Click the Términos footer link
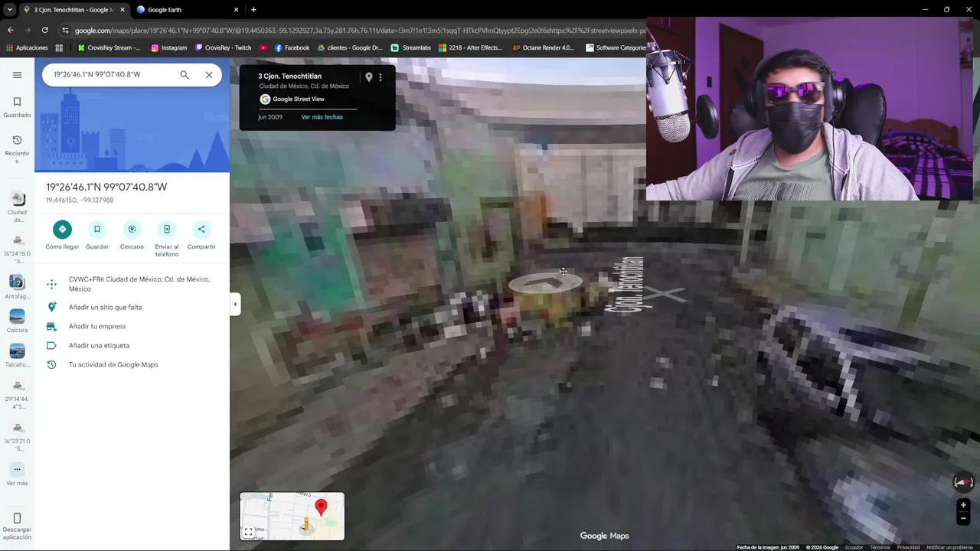Screen dimensions: 980x551 pyautogui.click(x=880, y=547)
